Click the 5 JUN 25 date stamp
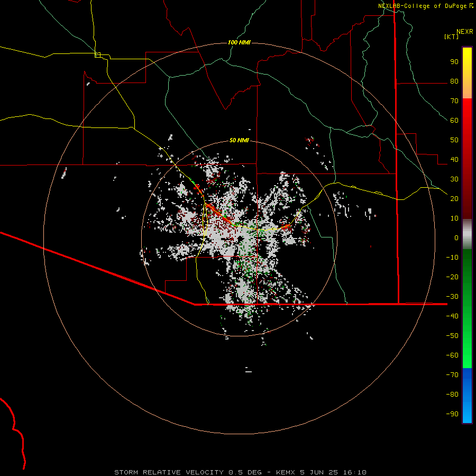Viewport: 476px width, 476px height. [319, 472]
